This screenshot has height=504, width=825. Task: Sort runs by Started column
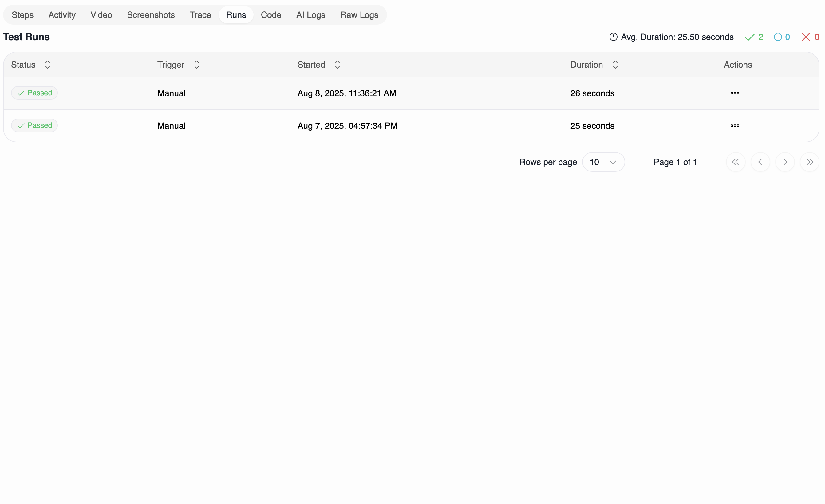point(337,65)
